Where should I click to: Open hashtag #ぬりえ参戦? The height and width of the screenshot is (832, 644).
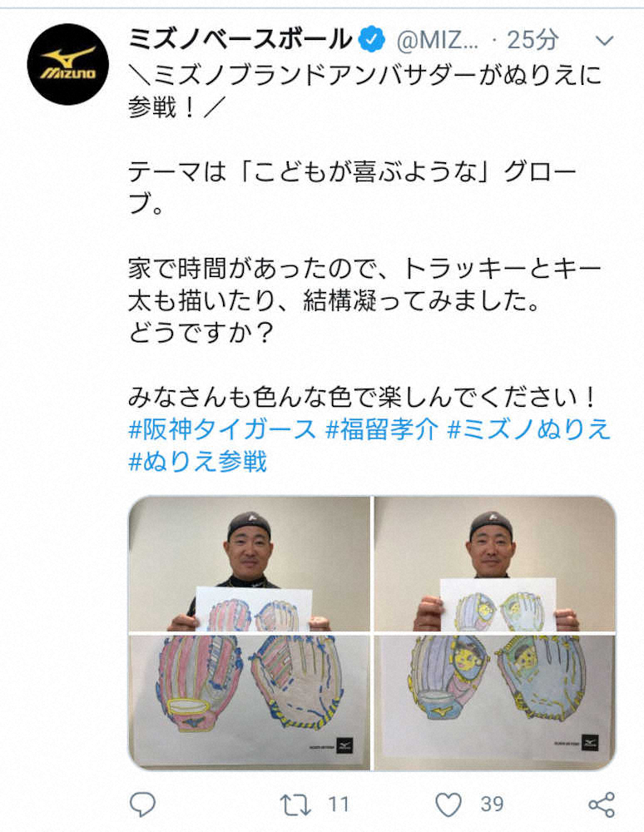[x=198, y=461]
